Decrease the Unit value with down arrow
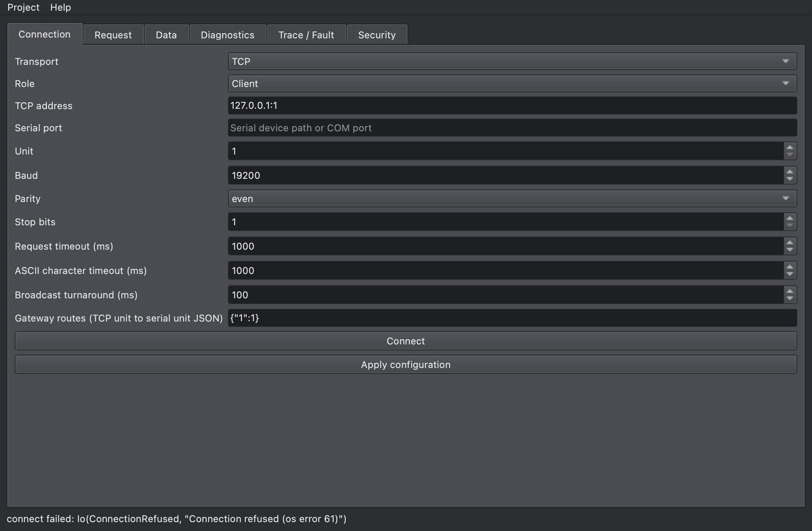812x531 pixels. [790, 155]
